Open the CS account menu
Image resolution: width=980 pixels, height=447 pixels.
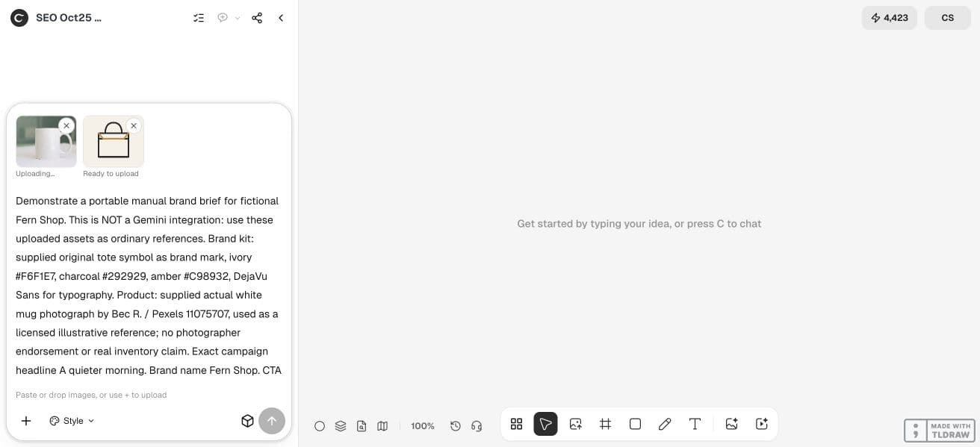[x=948, y=18]
